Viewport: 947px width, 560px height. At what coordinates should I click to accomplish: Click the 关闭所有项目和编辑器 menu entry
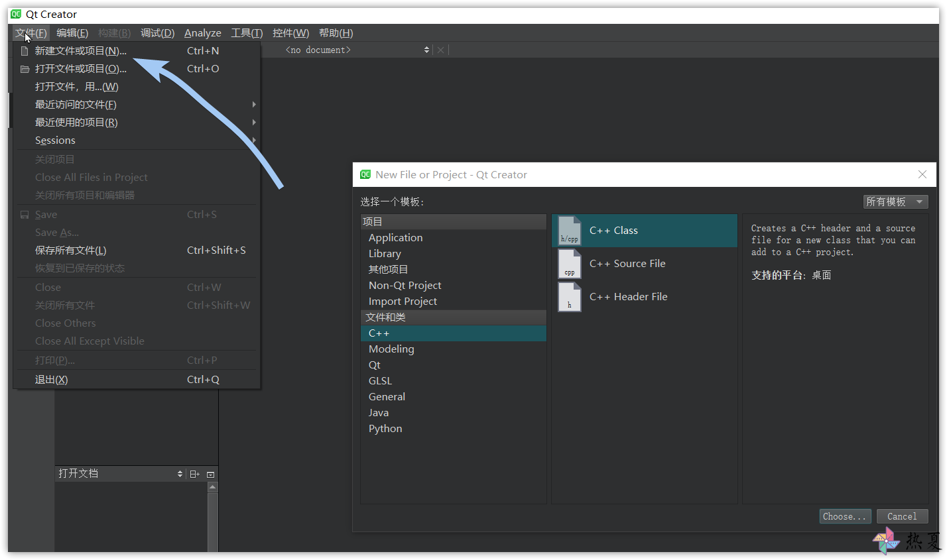point(137,196)
